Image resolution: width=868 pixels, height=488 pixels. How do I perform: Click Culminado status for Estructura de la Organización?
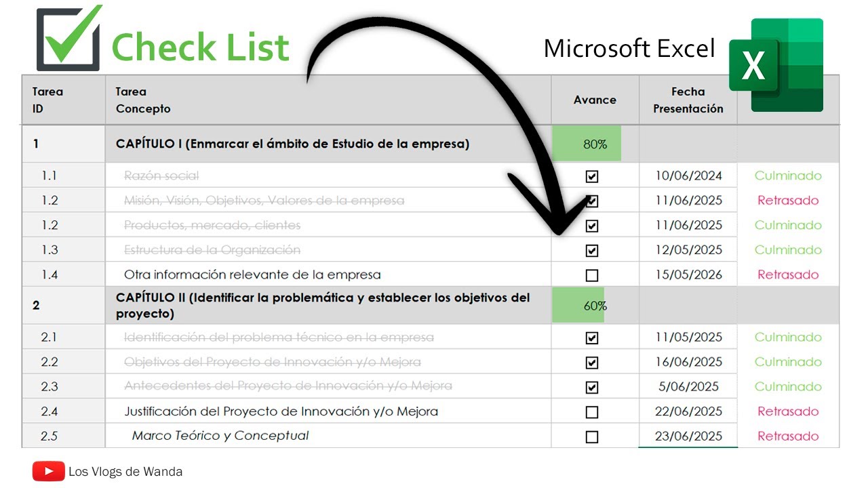point(788,249)
